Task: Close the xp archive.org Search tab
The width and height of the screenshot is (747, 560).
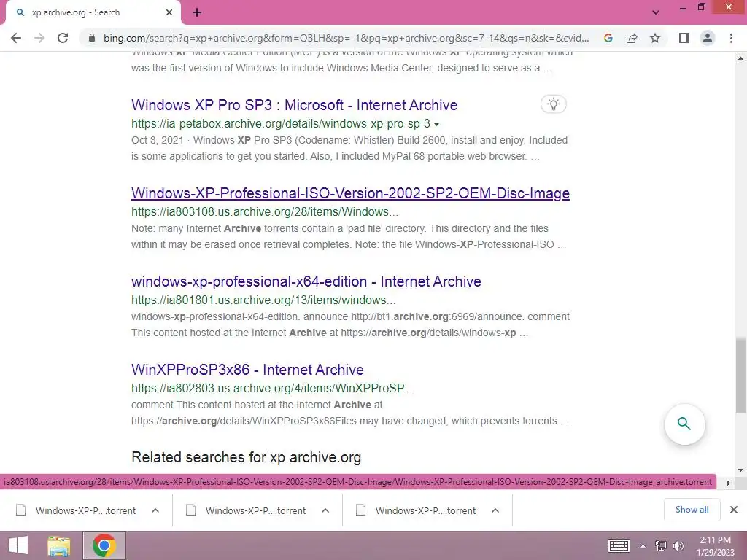Action: (x=169, y=13)
